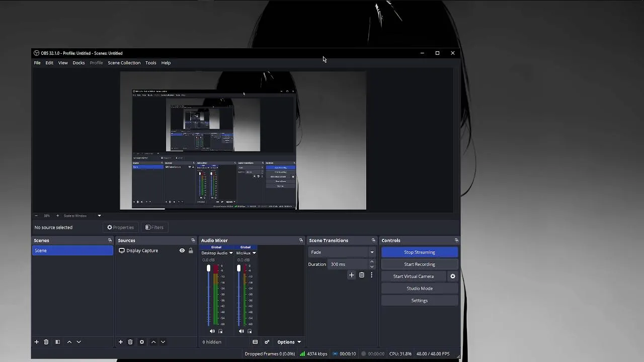644x362 pixels.
Task: Open Settings from Controls
Action: point(420,301)
